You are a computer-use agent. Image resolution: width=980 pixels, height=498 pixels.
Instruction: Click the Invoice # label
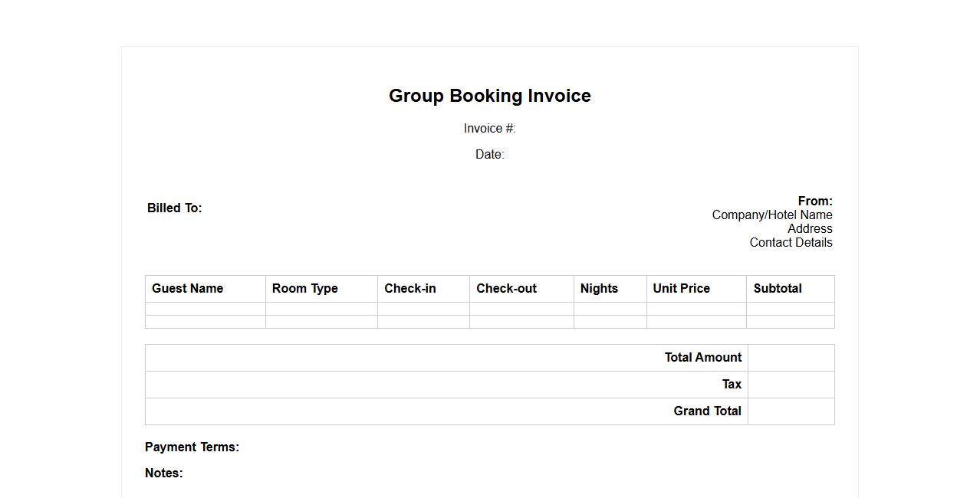(489, 128)
